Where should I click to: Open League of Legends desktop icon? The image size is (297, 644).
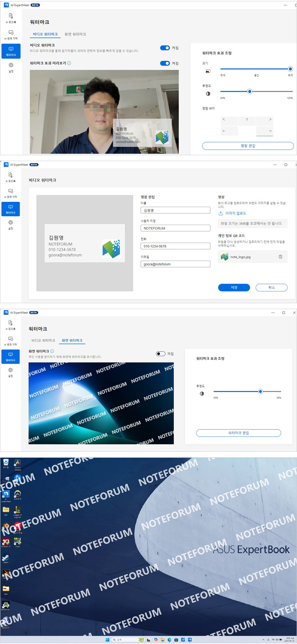pyautogui.click(x=17, y=511)
